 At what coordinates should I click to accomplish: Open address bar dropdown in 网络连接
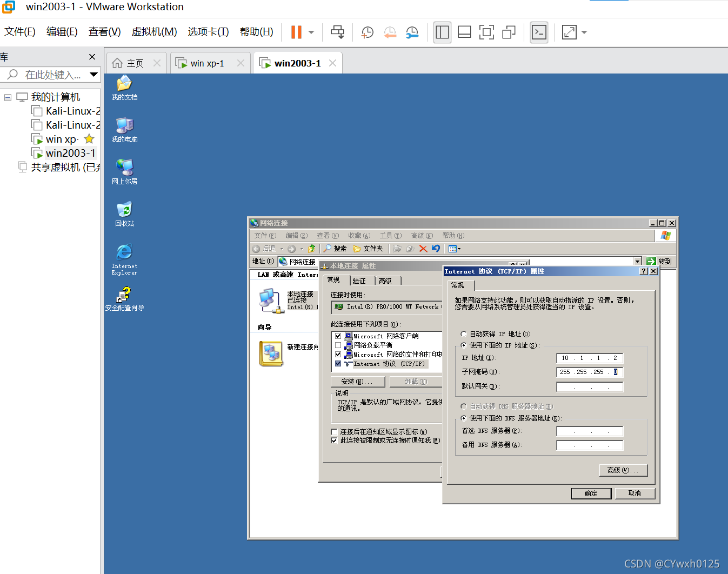click(638, 262)
